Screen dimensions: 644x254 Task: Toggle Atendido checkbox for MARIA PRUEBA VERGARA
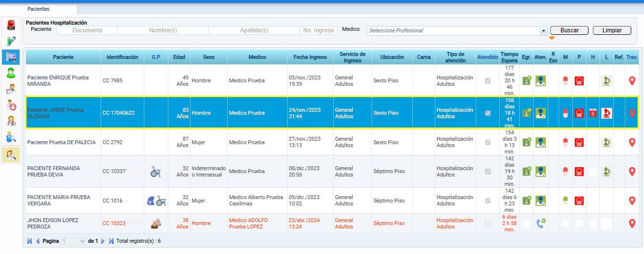487,201
